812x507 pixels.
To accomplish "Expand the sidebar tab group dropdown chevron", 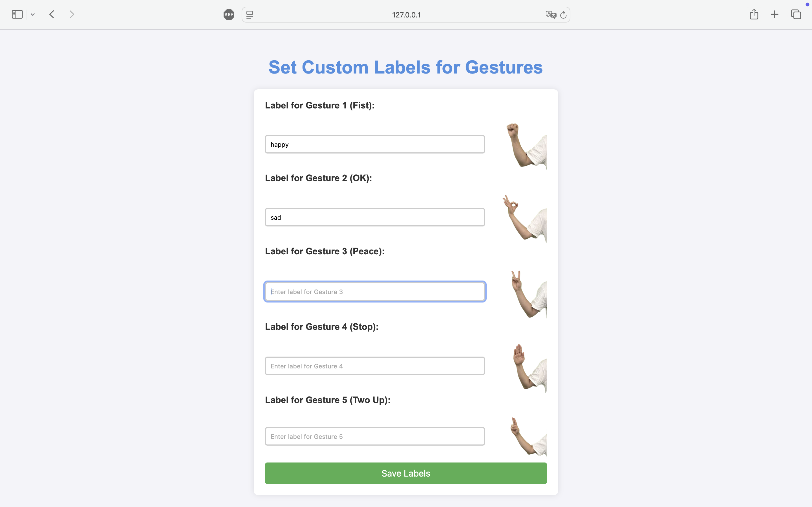I will (32, 14).
